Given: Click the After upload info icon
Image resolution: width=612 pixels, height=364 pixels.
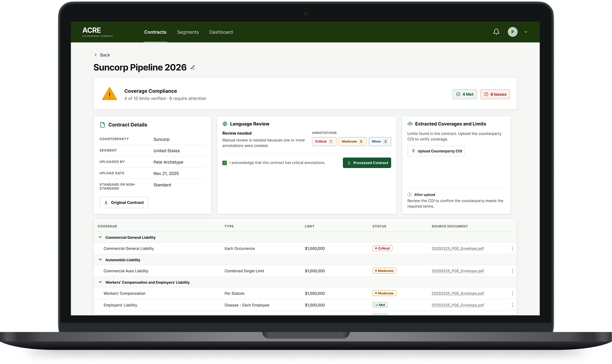Looking at the screenshot, I should (x=410, y=195).
